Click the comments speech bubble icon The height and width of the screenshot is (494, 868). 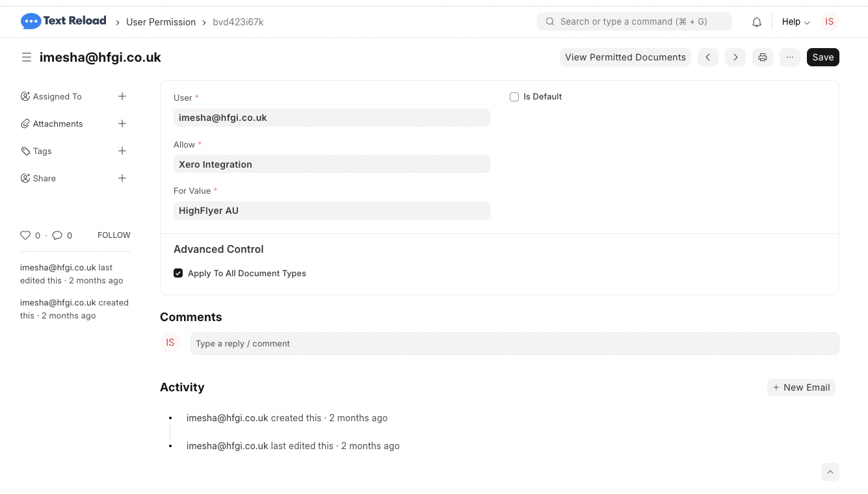coord(58,235)
